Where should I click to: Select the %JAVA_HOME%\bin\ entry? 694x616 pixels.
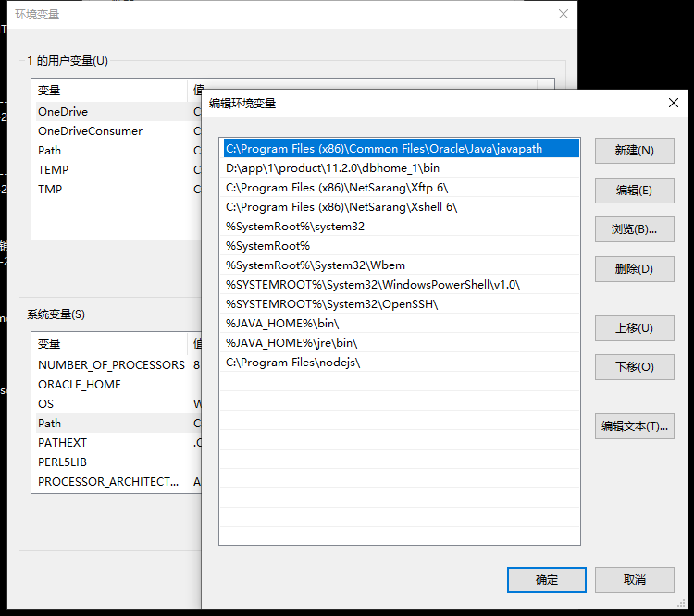click(401, 324)
